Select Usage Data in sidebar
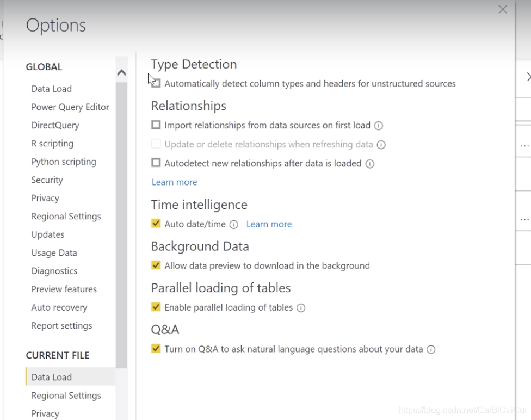 tap(54, 253)
